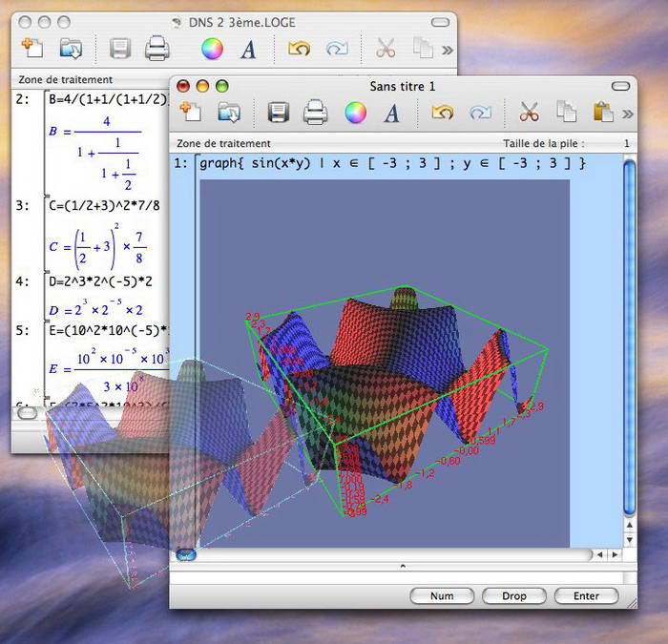Save icon in DNS 2 3ème.LOGE window

[119, 49]
